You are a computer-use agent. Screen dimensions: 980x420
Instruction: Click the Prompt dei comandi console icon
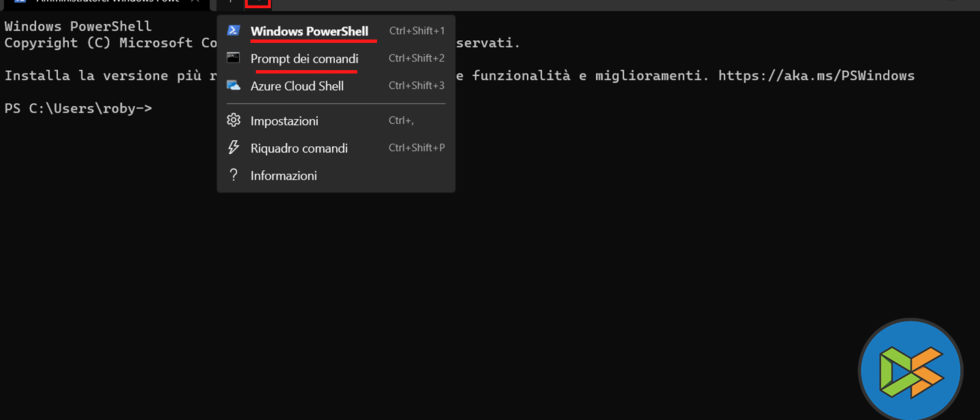(233, 59)
